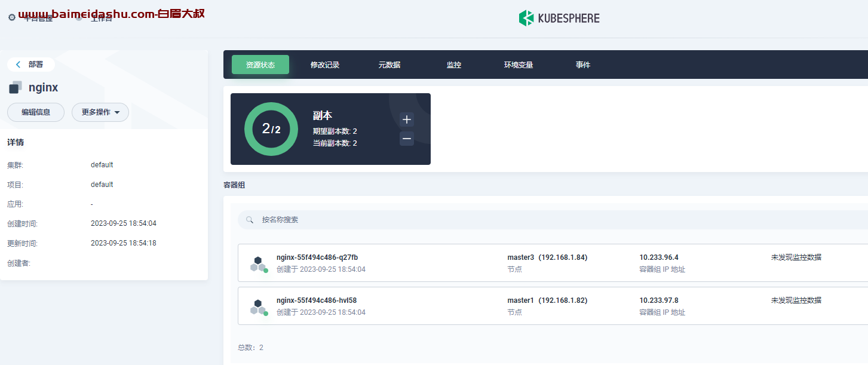
Task: Open platform management gear icon
Action: point(12,18)
